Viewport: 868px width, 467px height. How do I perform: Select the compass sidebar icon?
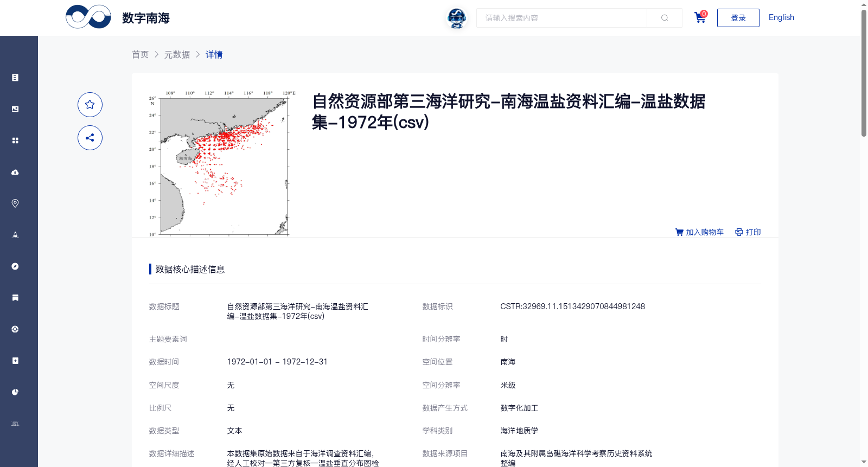pos(15,266)
